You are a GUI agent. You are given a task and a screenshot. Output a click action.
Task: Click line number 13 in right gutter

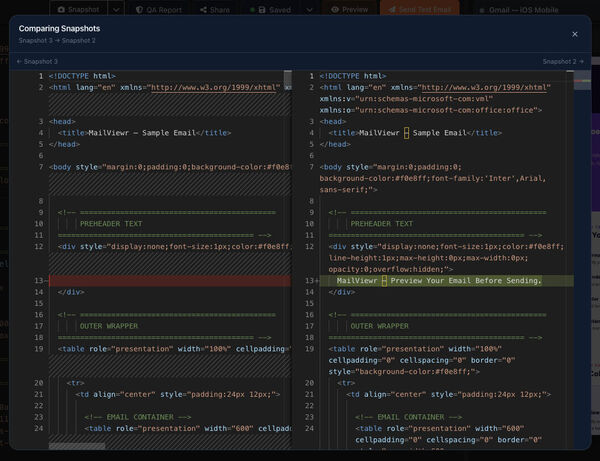tap(309, 281)
